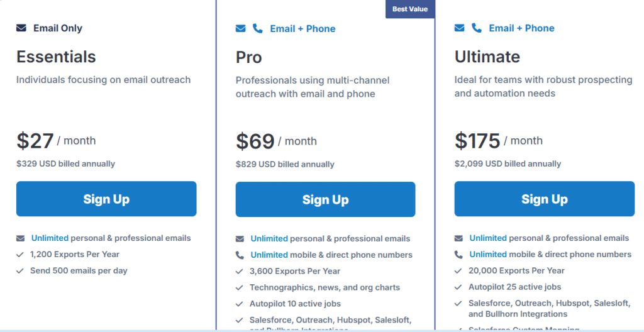Click phone icon beside Pro unlimited phone numbers
This screenshot has height=332, width=644.
click(x=240, y=255)
